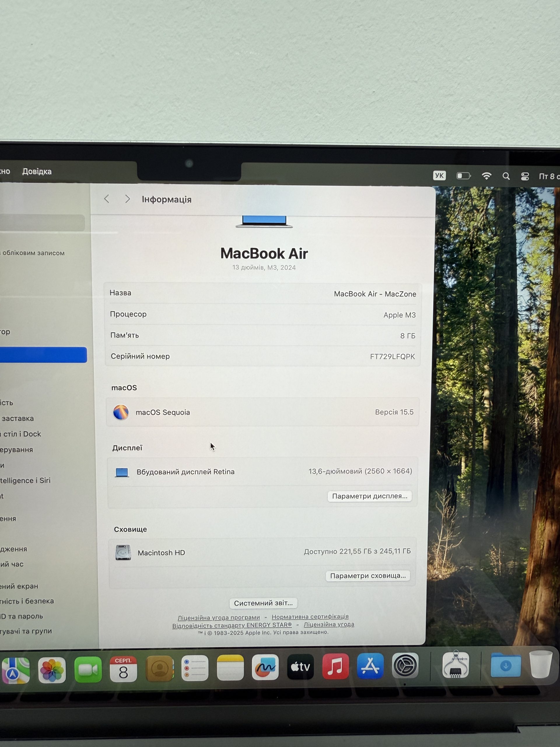Open System Information chip icon in Dock
The width and height of the screenshot is (560, 747).
click(456, 665)
